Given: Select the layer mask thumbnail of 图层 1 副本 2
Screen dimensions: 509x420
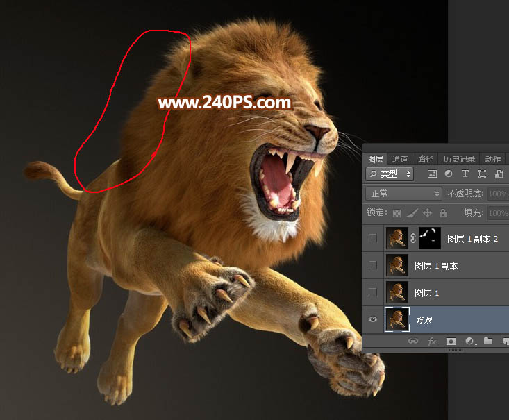Looking at the screenshot, I should coord(430,238).
